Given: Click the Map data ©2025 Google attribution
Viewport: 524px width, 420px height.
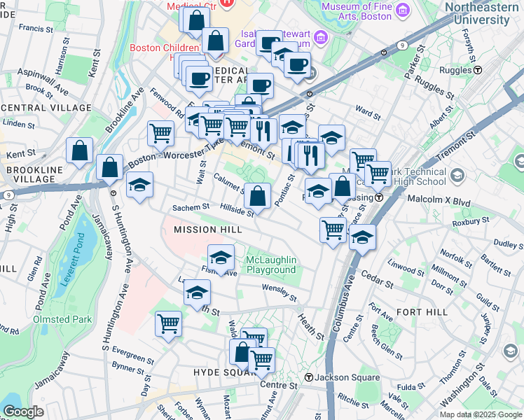Looking at the screenshot, I should click(480, 414).
